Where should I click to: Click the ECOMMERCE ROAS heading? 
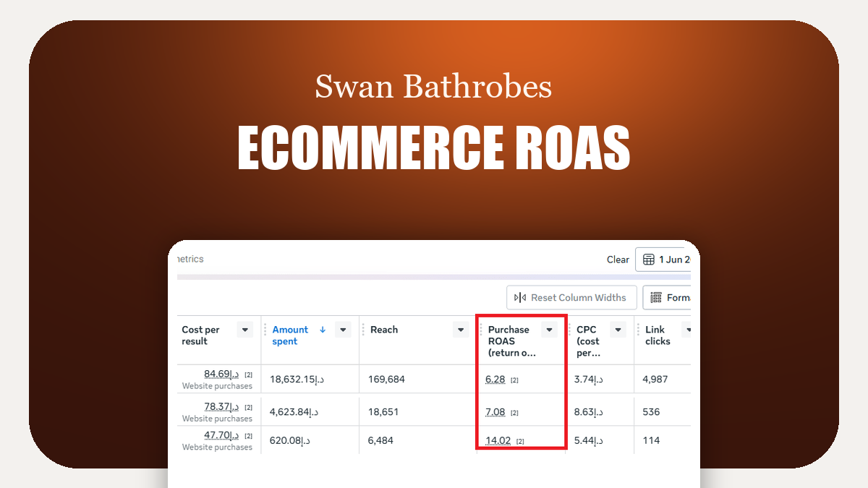(434, 147)
